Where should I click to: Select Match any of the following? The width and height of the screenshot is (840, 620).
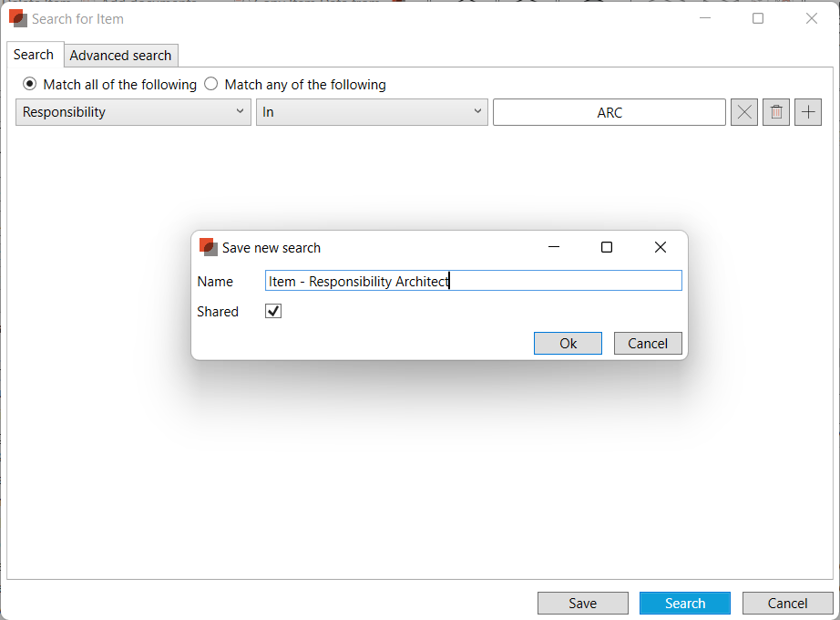click(x=211, y=84)
